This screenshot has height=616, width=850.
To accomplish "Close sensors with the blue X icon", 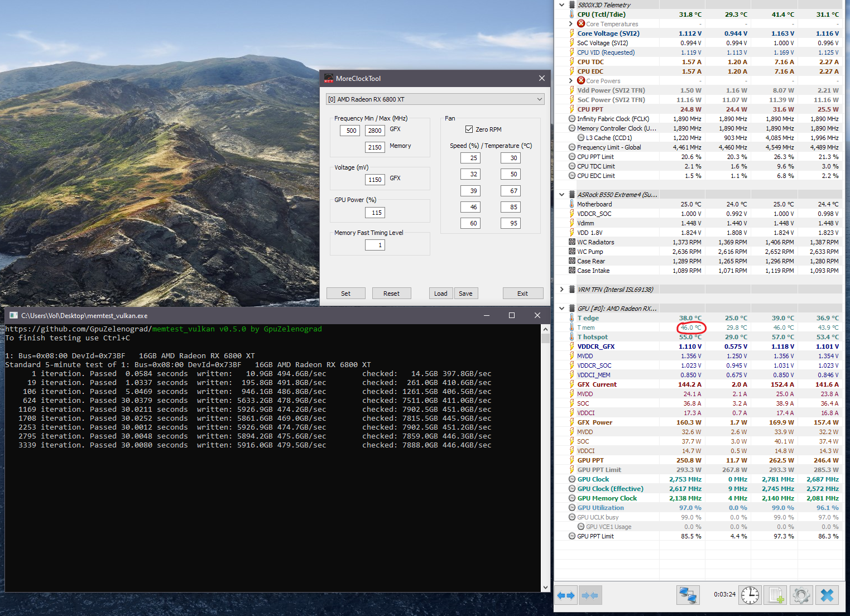I will tap(827, 595).
